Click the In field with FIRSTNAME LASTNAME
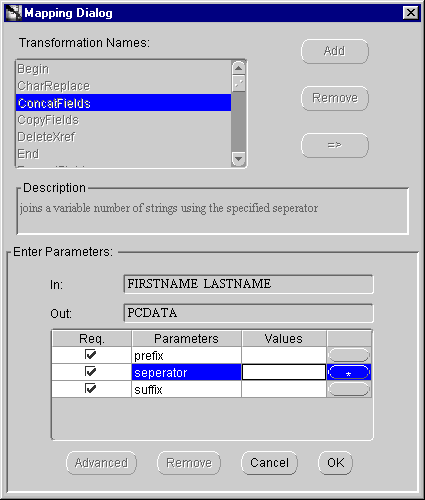The height and width of the screenshot is (500, 425). (x=248, y=284)
